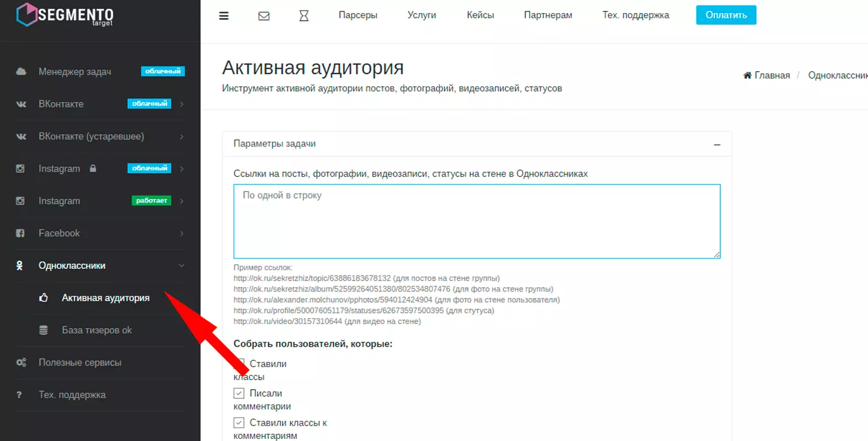868x441 pixels.
Task: Select Активная аудитория in sidebar
Action: pos(106,298)
